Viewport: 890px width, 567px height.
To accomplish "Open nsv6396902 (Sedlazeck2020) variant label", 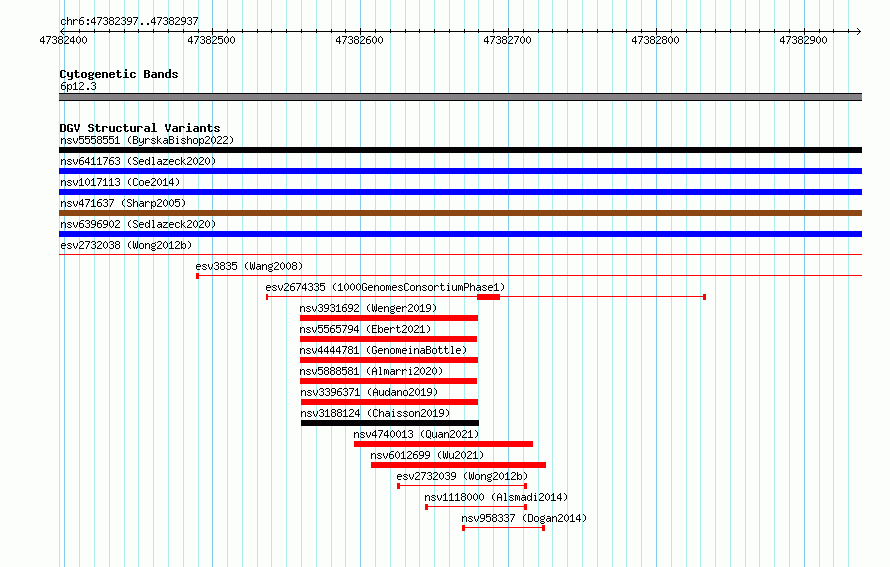I will tap(138, 224).
